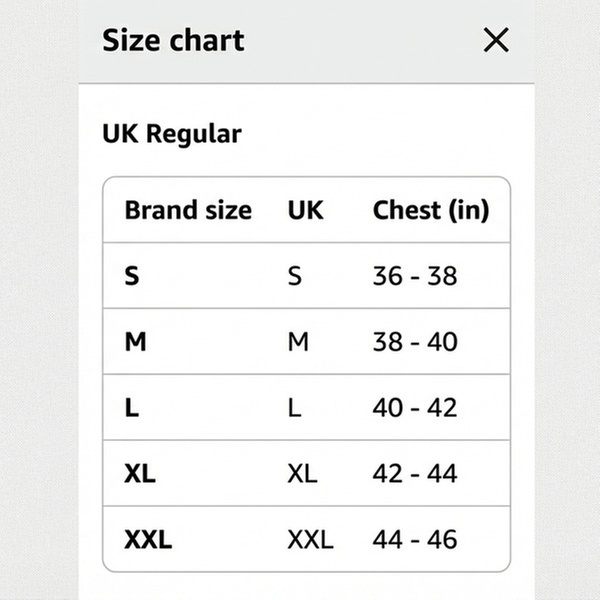
Task: Click the 36 - 38 chest measurement
Action: click(415, 276)
